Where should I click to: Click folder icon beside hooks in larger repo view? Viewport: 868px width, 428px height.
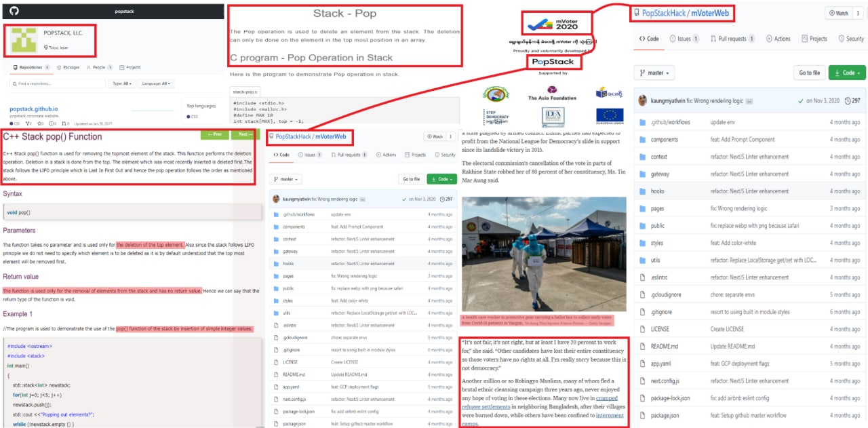click(644, 191)
